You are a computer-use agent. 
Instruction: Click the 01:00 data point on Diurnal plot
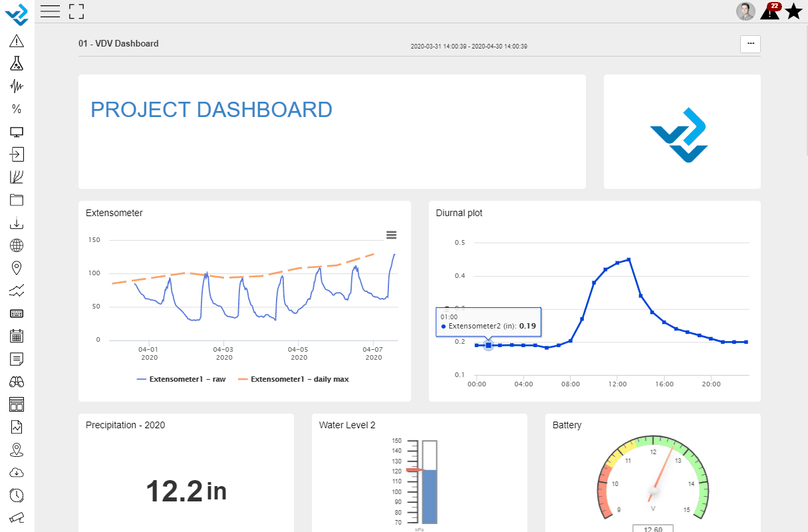489,345
